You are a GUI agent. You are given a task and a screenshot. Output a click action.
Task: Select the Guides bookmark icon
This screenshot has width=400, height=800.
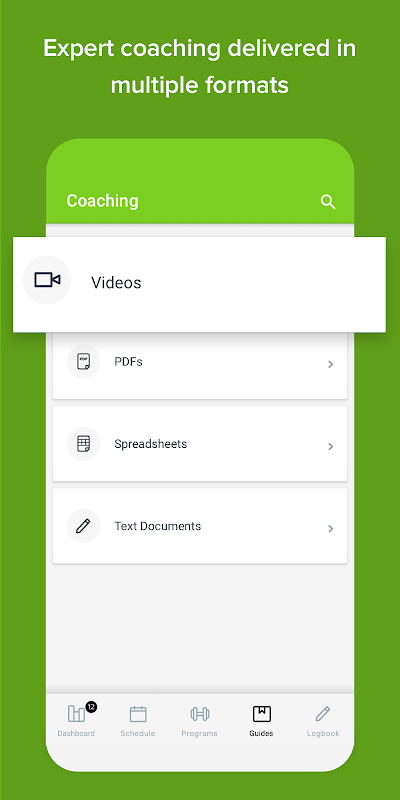tap(262, 713)
